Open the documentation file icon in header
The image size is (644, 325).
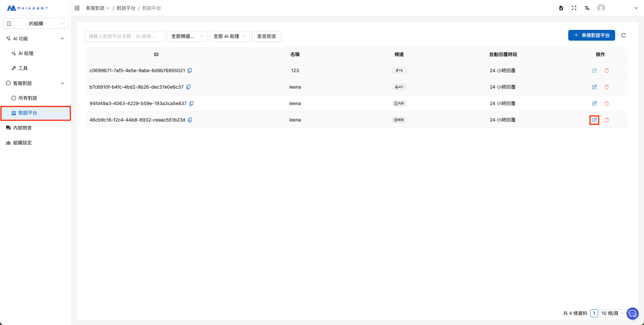(x=561, y=8)
